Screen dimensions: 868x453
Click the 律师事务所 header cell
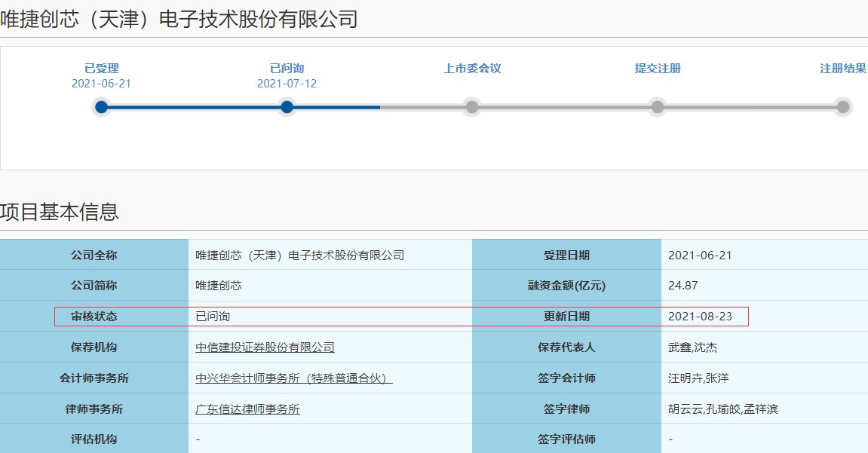point(94,409)
